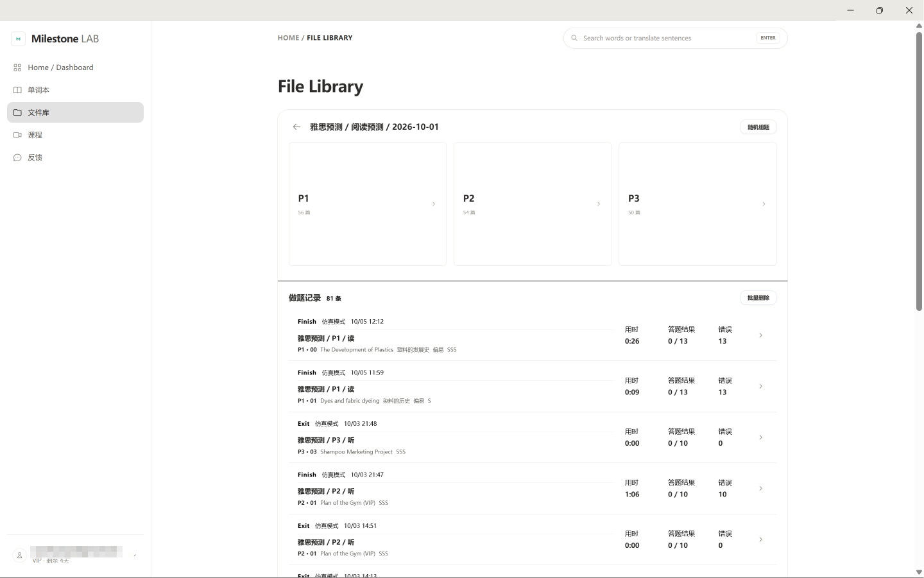The width and height of the screenshot is (924, 578).
Task: Expand the record for Dyes and fabric dyeing
Action: 761,387
